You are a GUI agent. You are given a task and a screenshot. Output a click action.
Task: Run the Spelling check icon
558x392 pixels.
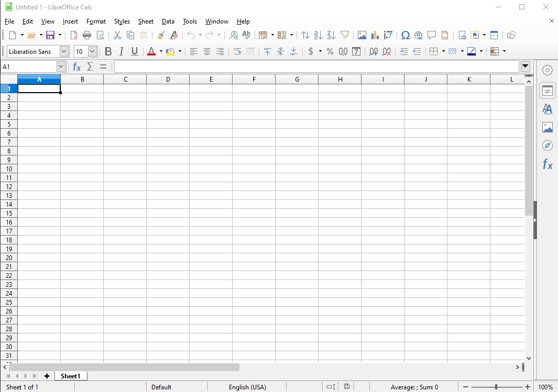[246, 35]
